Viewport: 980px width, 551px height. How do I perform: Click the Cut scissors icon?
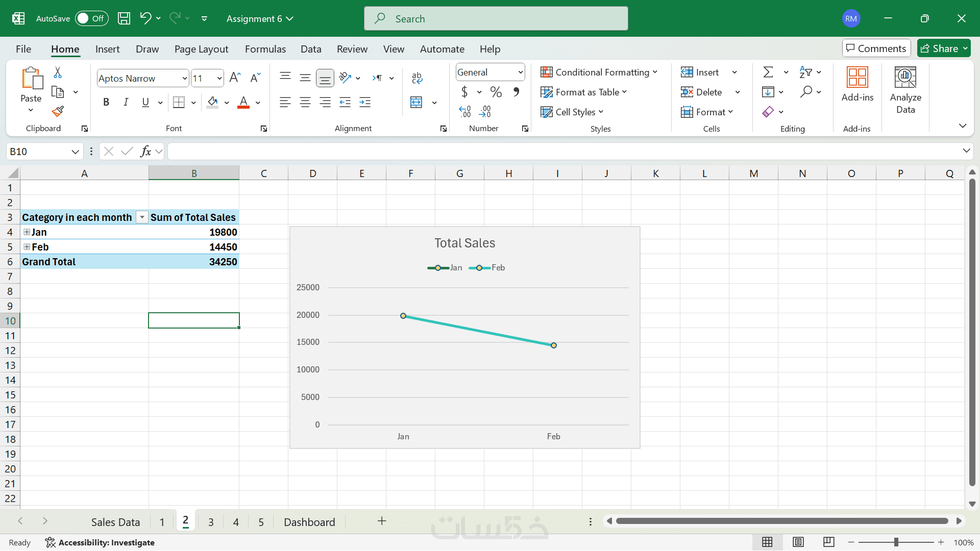tap(58, 72)
